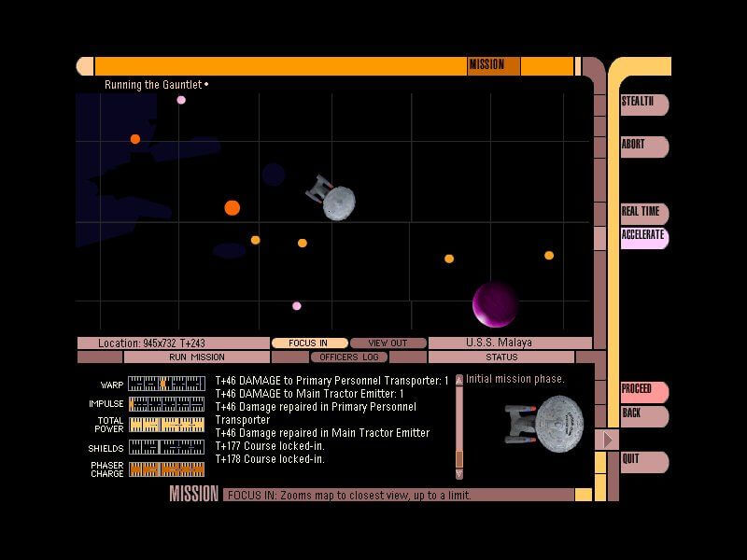This screenshot has width=747, height=560.
Task: Click the STEALTH button
Action: click(644, 105)
